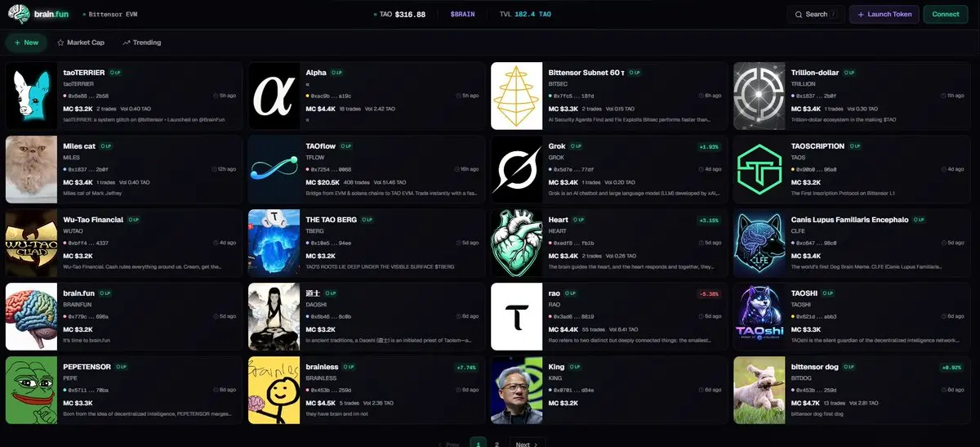980x447 pixels.
Task: Click the Search field
Action: (x=816, y=14)
